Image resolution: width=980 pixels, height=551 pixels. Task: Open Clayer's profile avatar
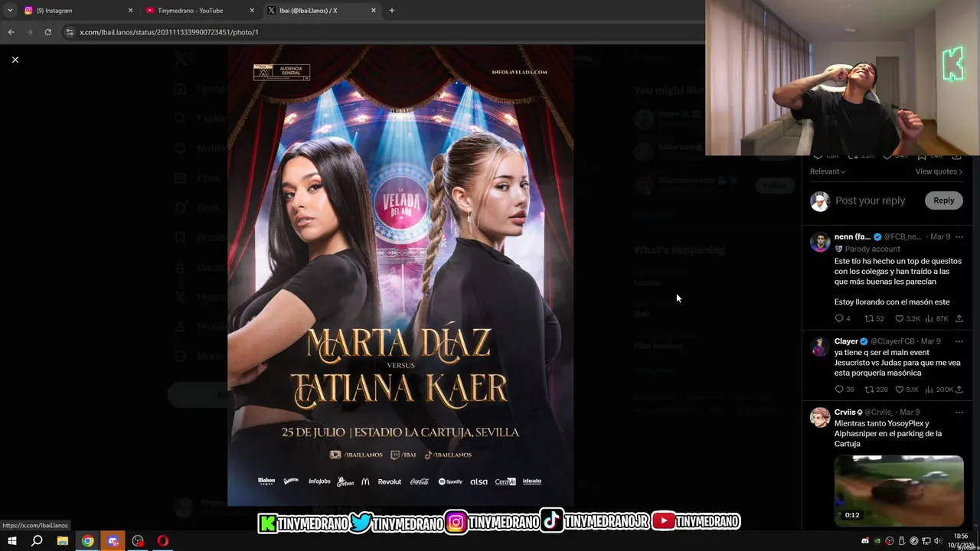click(820, 347)
